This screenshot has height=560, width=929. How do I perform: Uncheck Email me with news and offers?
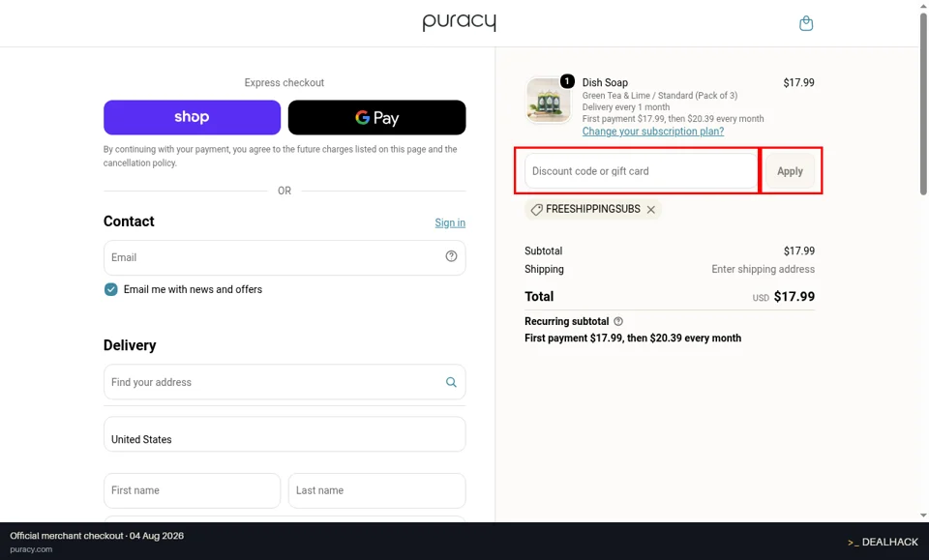coord(110,289)
